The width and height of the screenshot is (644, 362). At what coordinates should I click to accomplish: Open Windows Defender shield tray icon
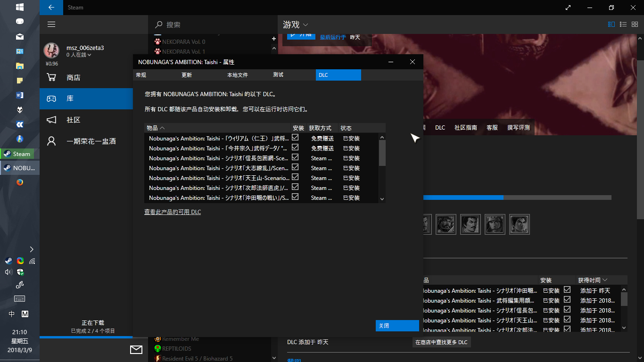pyautogui.click(x=20, y=272)
